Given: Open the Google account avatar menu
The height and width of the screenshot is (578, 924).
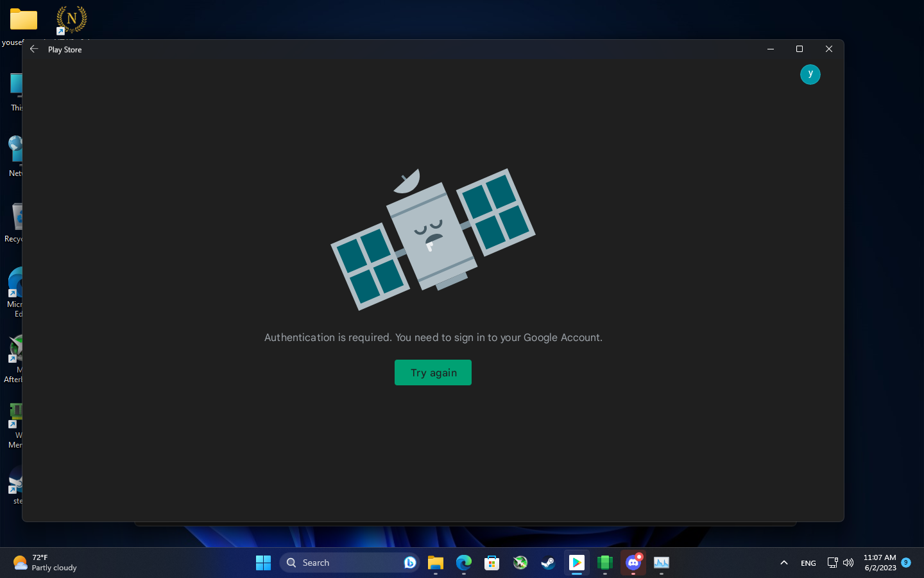Looking at the screenshot, I should click(x=810, y=74).
